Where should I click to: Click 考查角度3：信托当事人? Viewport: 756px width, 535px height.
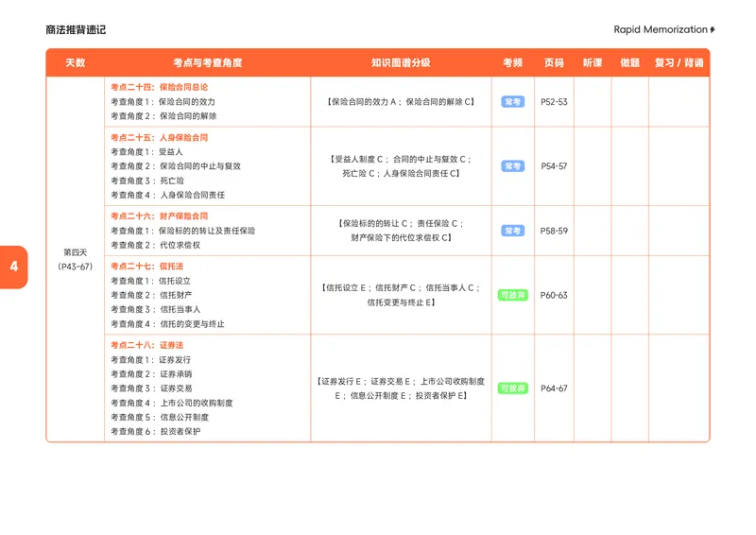coord(155,310)
